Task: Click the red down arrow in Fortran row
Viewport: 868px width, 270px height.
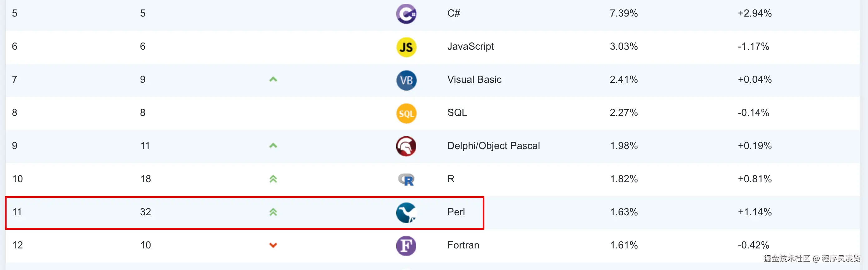Action: click(273, 245)
